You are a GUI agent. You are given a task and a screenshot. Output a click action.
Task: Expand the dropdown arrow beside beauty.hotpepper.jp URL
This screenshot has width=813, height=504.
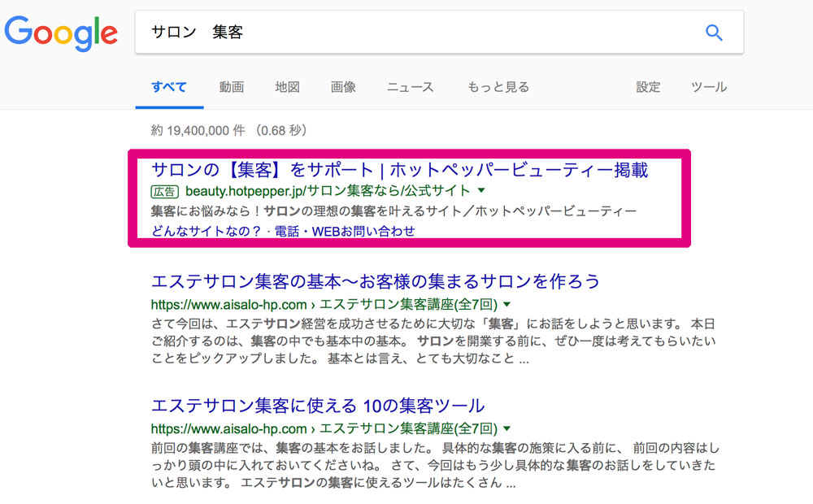click(x=481, y=191)
